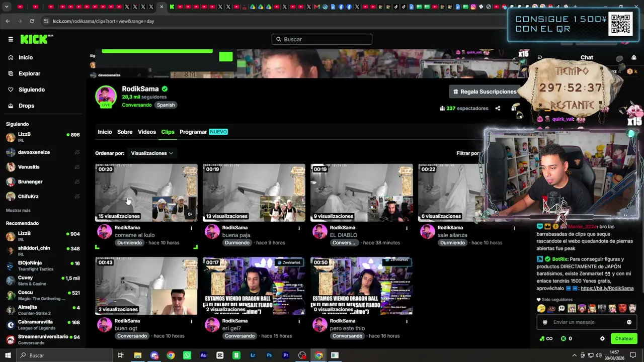Screen dimensions: 644x362
Task: Open davooxeneize channel in the sidebar
Action: (x=43, y=152)
